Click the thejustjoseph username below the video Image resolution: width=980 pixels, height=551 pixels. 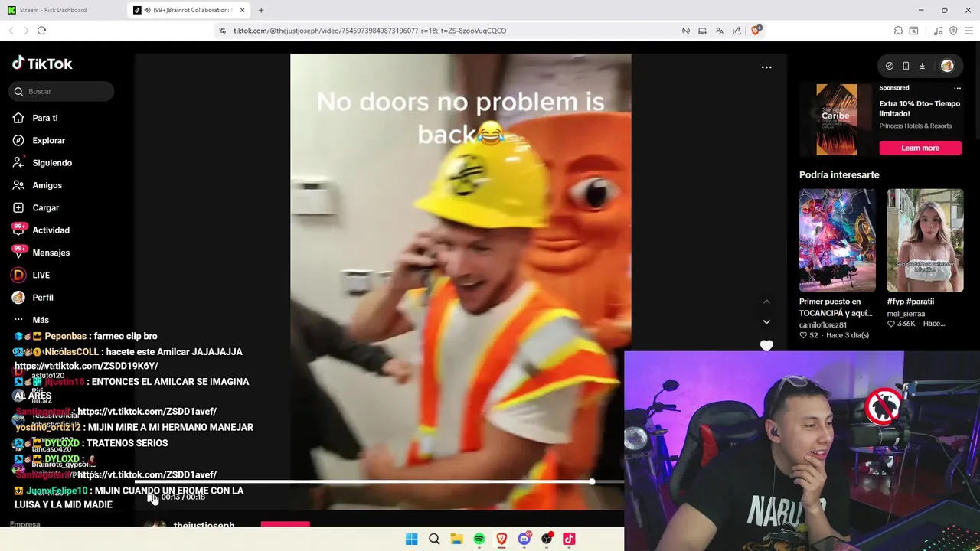click(204, 526)
